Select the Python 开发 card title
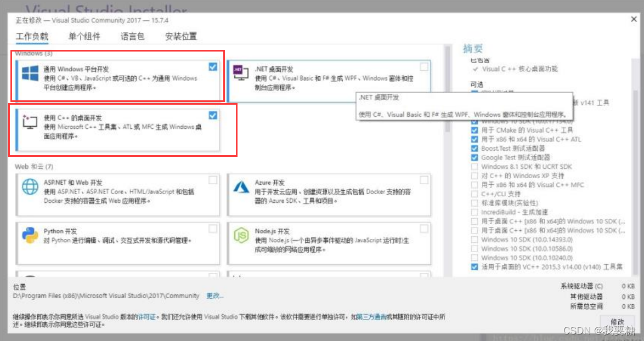The height and width of the screenshot is (341, 644). pyautogui.click(x=60, y=231)
